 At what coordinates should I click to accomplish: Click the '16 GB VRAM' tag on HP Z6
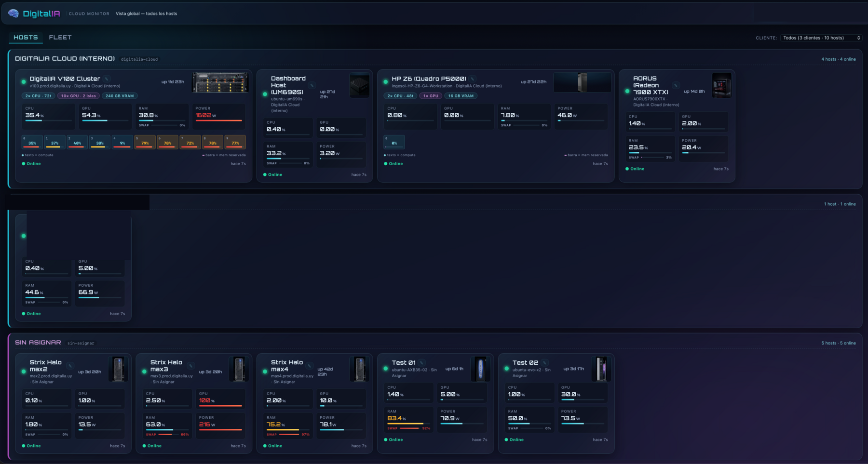click(x=461, y=96)
